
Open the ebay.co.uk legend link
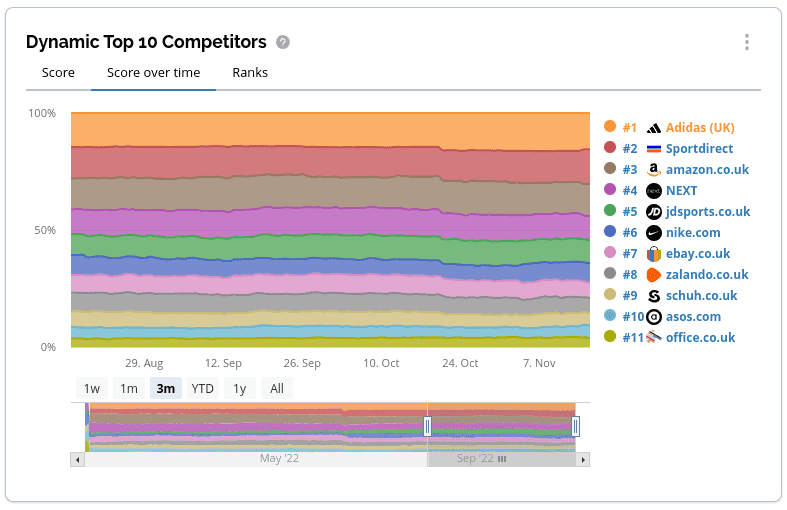click(x=698, y=254)
